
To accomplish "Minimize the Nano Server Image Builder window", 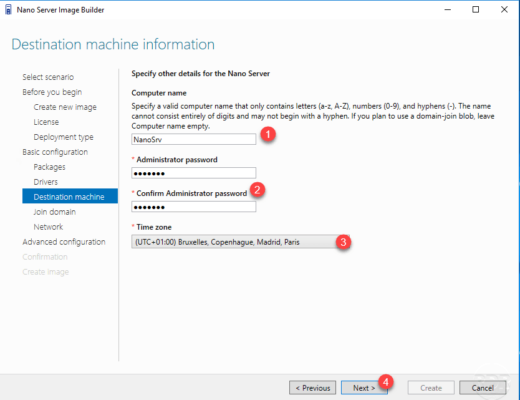I will click(448, 10).
